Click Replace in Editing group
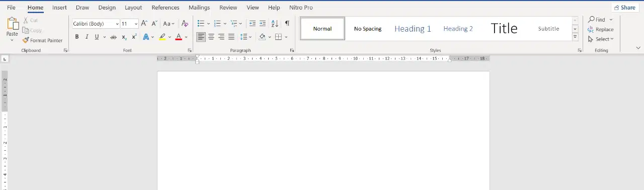Image resolution: width=644 pixels, height=190 pixels. [x=601, y=29]
